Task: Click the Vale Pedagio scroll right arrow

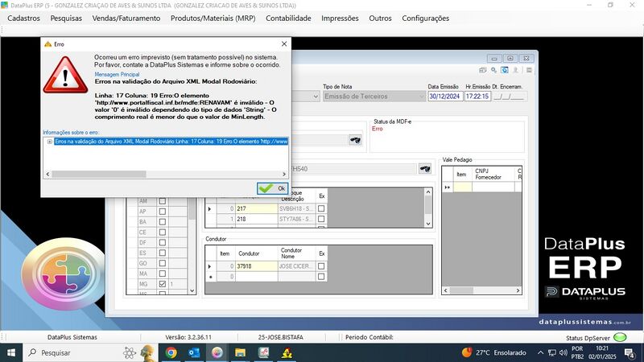Action: coord(518,290)
